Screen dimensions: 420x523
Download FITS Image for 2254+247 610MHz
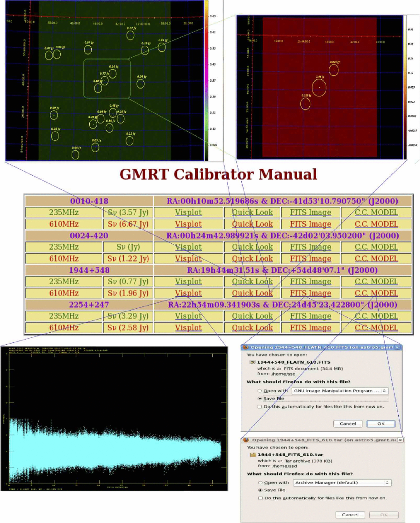tap(310, 328)
